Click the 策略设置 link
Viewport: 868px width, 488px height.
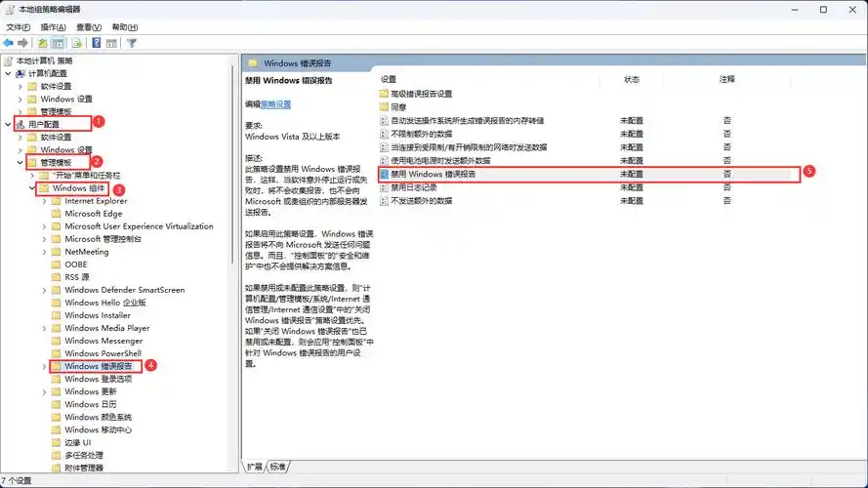pyautogui.click(x=275, y=103)
